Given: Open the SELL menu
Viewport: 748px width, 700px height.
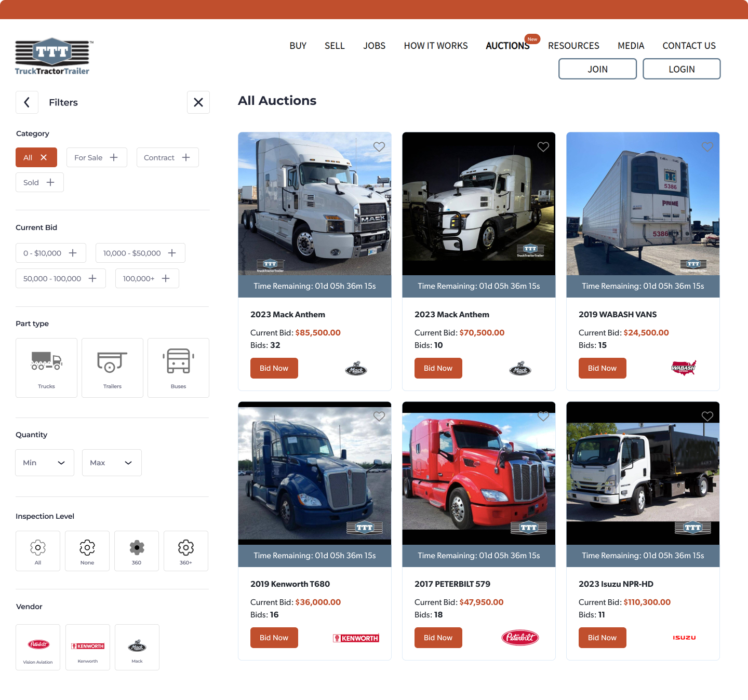Looking at the screenshot, I should click(335, 46).
